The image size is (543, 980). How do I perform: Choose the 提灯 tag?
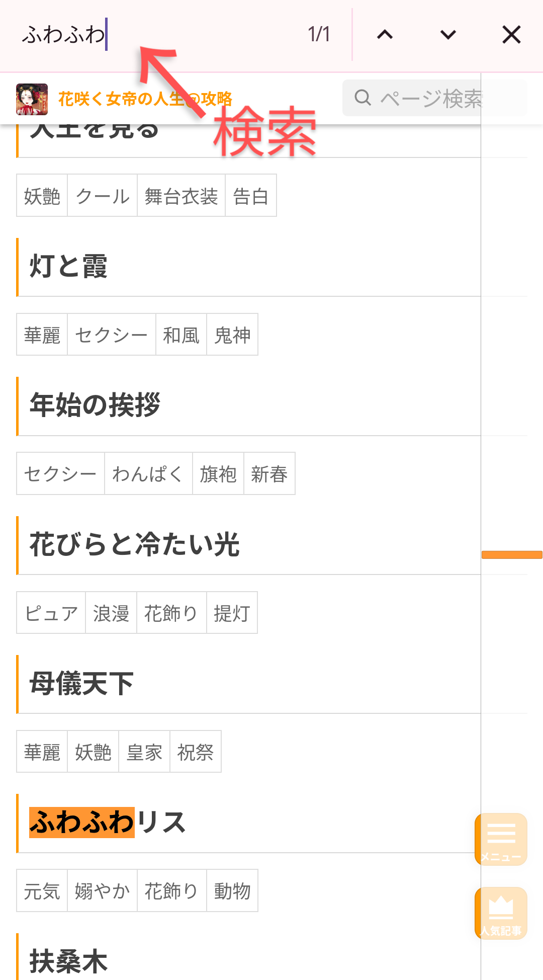232,613
